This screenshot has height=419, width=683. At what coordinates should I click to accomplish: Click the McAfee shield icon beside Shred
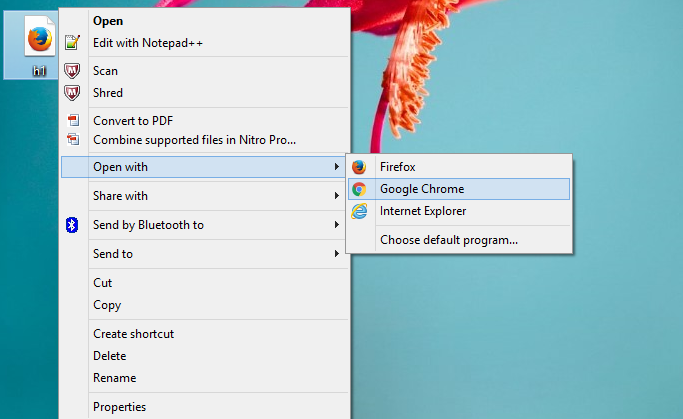72,93
